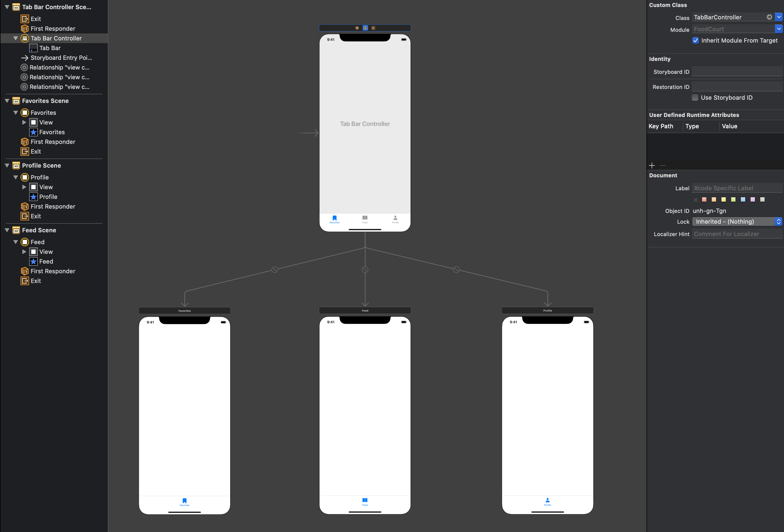The width and height of the screenshot is (784, 532).
Task: Select Storyboard Entry Point arrow row
Action: 57,58
